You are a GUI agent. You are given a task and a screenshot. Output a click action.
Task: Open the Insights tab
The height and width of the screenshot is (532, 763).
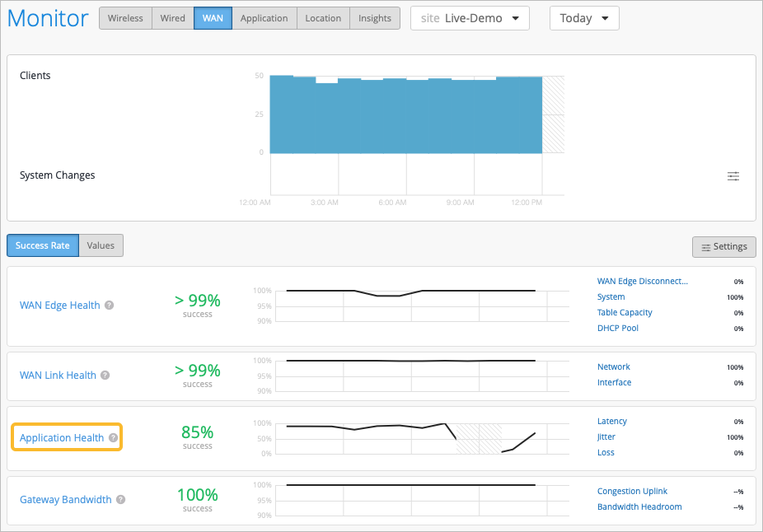[375, 18]
